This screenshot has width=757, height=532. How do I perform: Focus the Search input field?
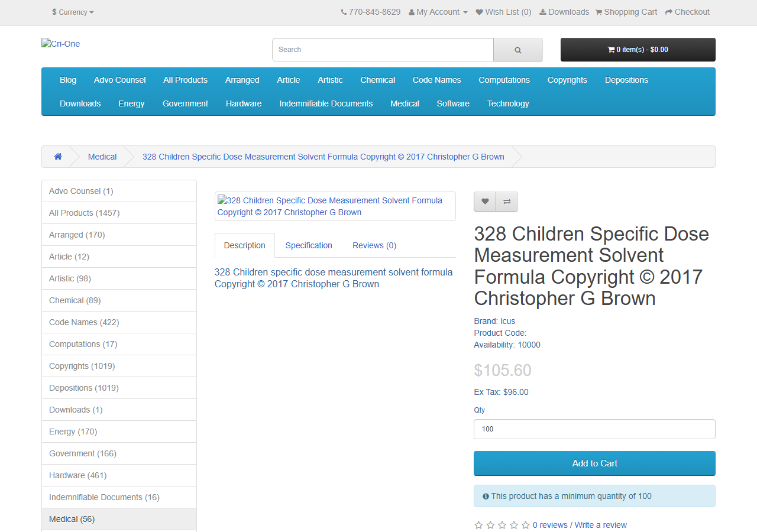(x=383, y=50)
